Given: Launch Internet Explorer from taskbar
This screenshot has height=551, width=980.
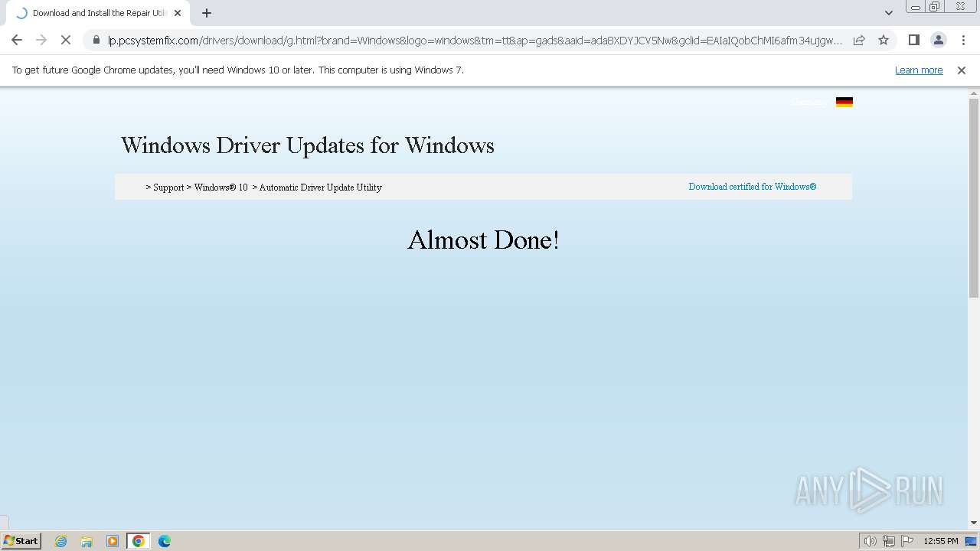Looking at the screenshot, I should click(x=61, y=541).
